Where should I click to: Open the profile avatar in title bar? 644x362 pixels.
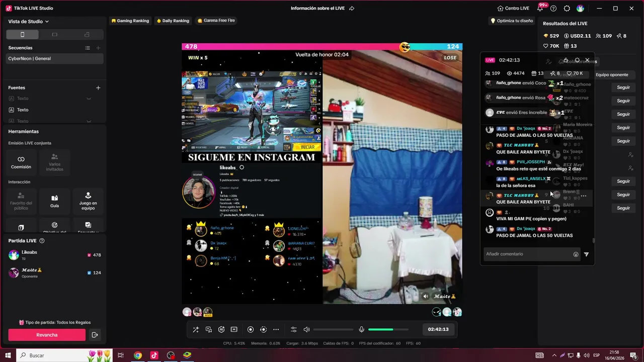[581, 8]
